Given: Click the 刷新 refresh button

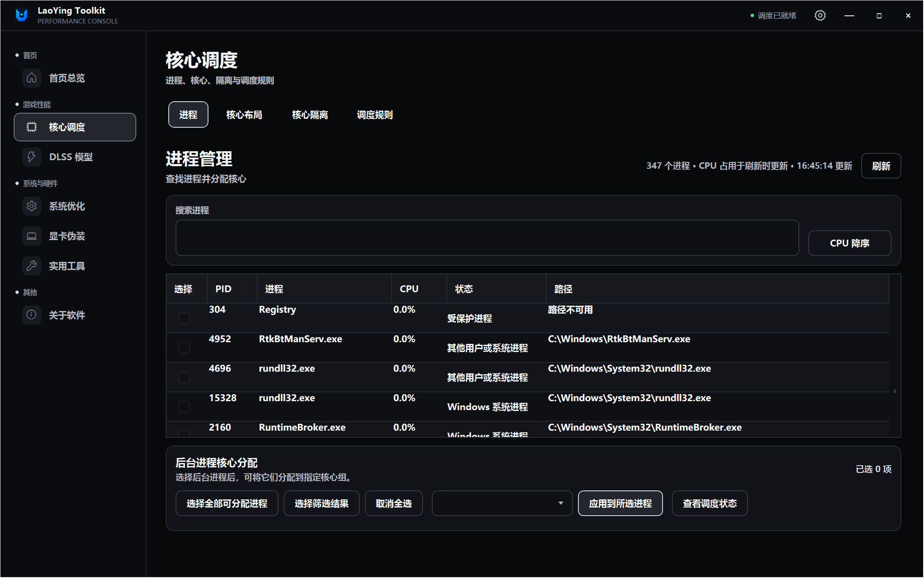Looking at the screenshot, I should point(881,166).
